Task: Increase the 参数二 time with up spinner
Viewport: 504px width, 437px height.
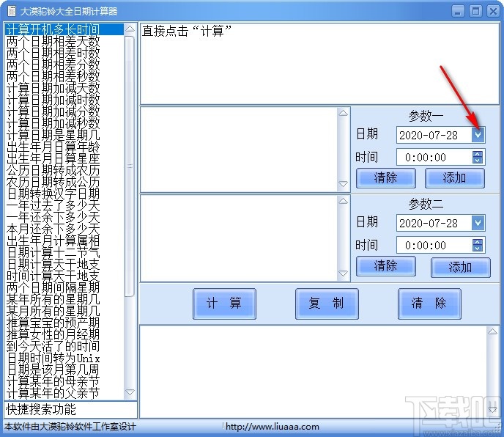Action: [478, 242]
